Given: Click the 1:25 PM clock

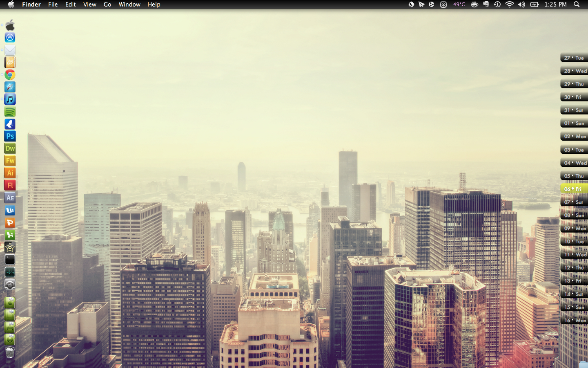Looking at the screenshot, I should pos(556,4).
